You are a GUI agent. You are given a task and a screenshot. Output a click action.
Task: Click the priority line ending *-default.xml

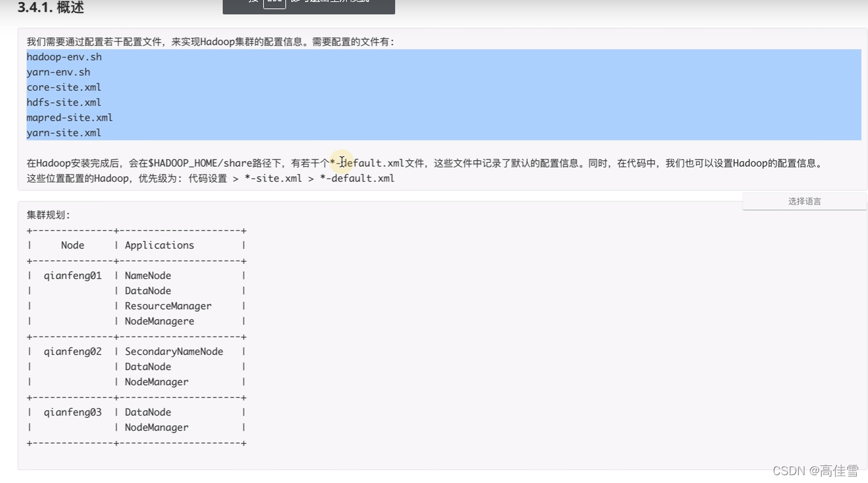click(x=210, y=178)
